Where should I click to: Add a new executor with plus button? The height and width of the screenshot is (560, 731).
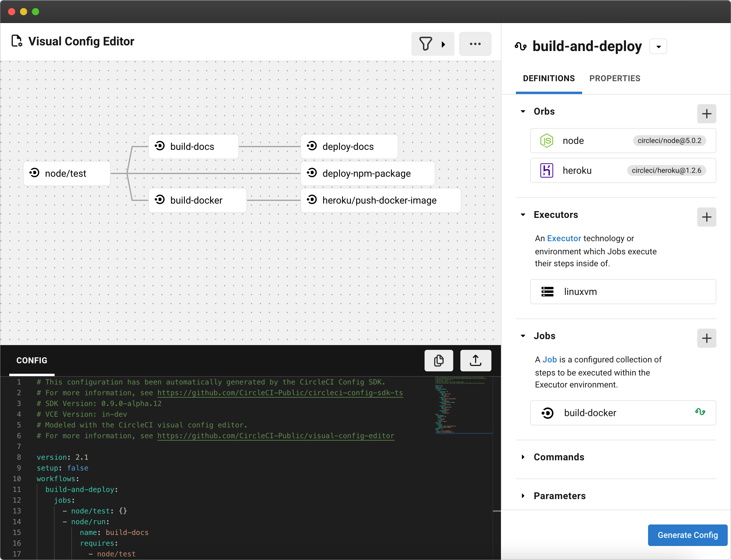pos(706,217)
